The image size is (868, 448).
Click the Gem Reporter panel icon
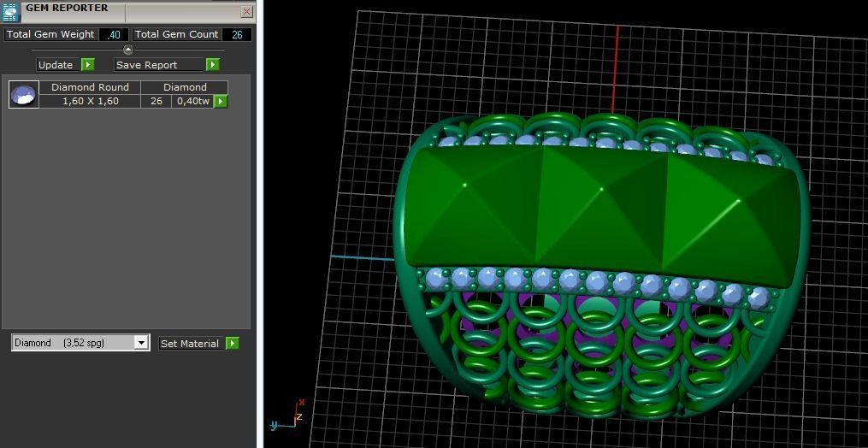(x=11, y=12)
